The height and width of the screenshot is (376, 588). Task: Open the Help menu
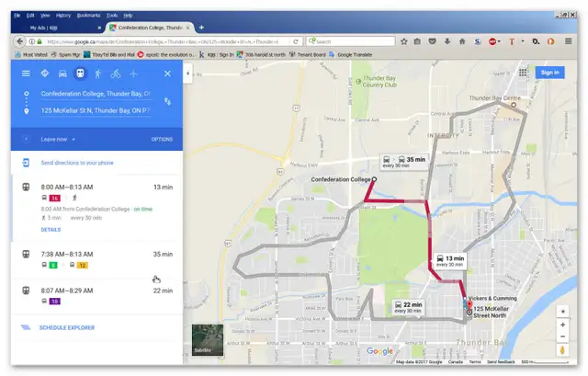click(128, 16)
